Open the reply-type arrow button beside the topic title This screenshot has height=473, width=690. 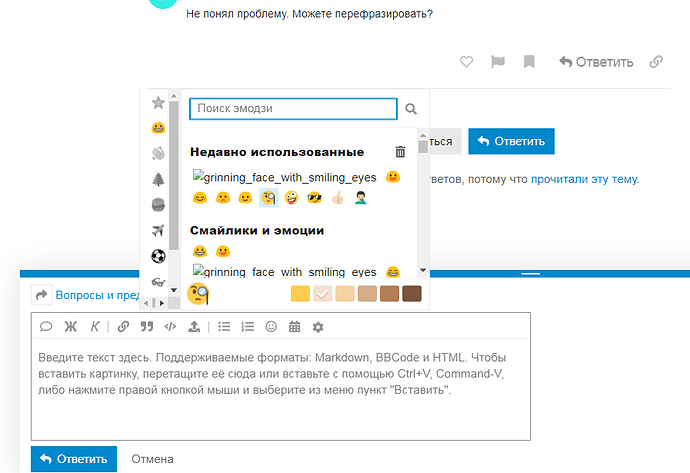pos(42,295)
